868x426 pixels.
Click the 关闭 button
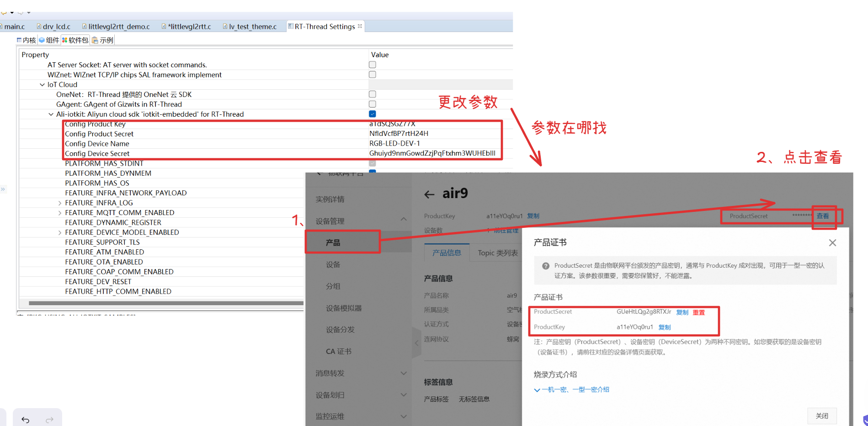click(822, 415)
